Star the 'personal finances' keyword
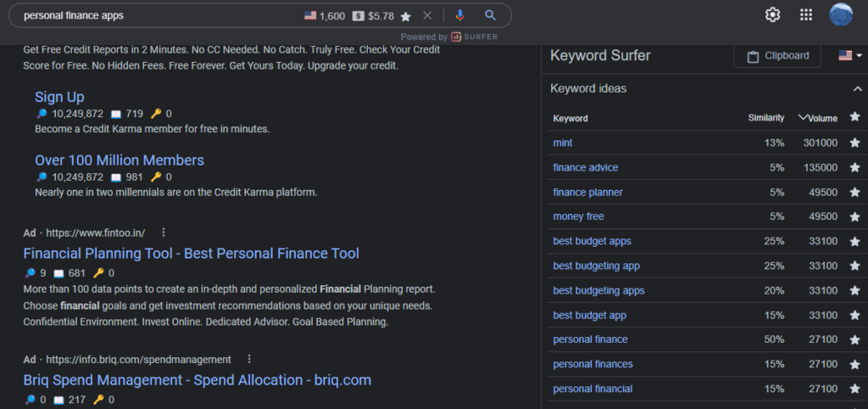Viewport: 868px width, 409px height. point(854,365)
